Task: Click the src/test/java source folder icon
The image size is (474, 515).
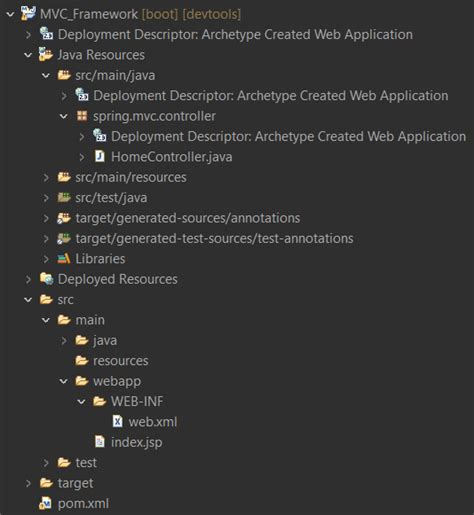Action: coord(64,197)
